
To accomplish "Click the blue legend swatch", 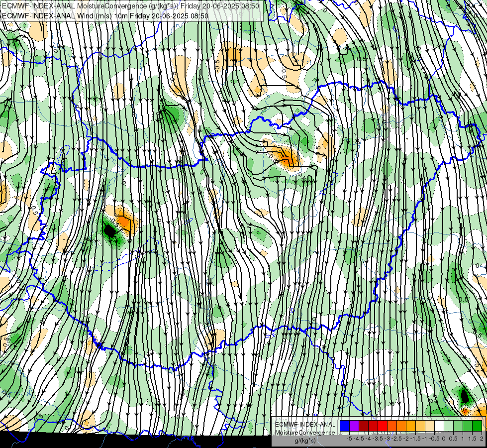I will [x=345, y=426].
